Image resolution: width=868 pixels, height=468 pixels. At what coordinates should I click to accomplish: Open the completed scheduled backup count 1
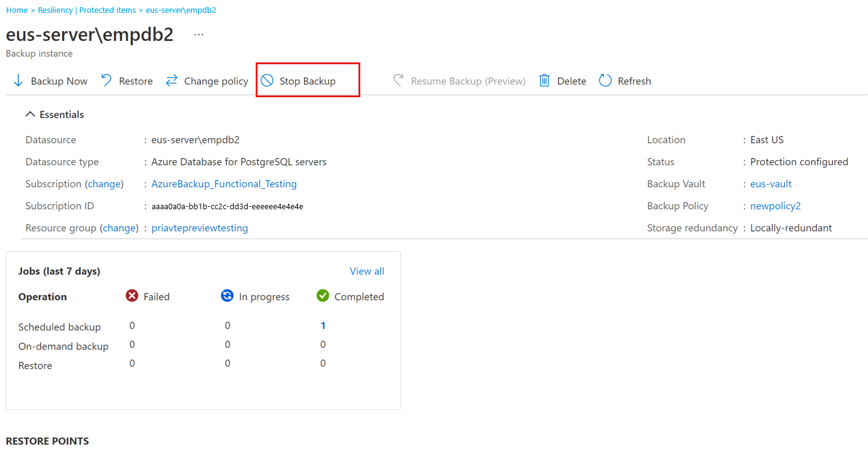click(323, 325)
